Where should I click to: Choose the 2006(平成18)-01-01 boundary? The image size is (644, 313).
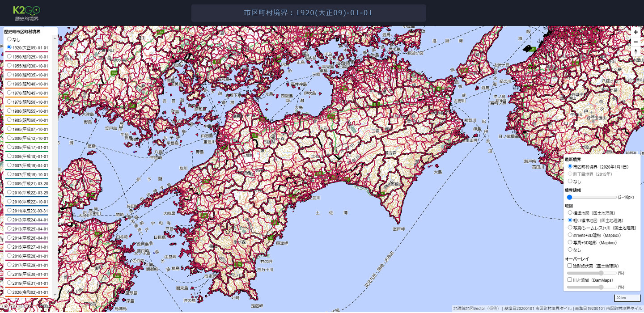tap(9, 156)
